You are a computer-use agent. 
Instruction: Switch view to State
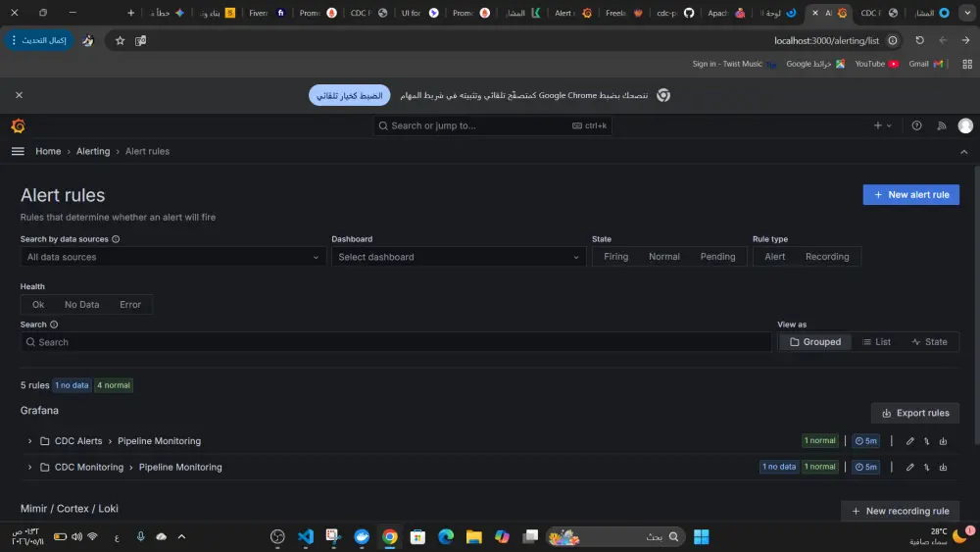click(x=929, y=342)
